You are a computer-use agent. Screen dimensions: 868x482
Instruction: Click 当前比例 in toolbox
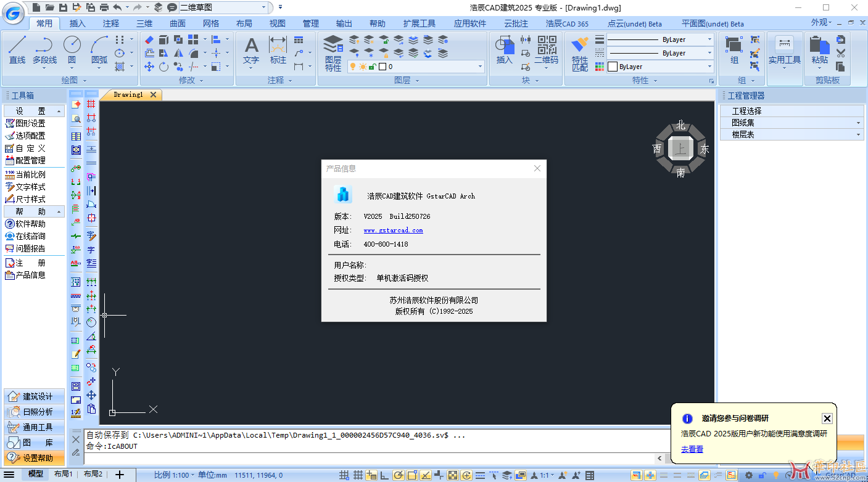click(25, 174)
